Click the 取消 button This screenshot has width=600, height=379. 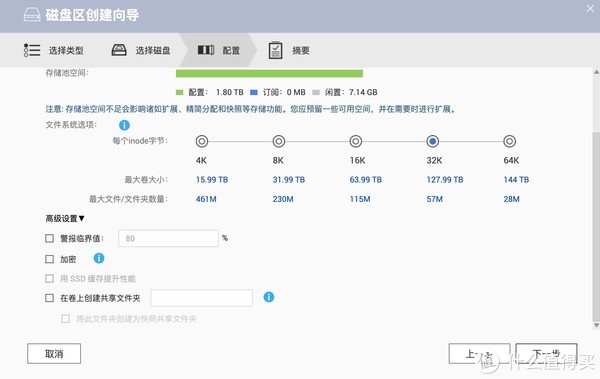[x=54, y=353]
